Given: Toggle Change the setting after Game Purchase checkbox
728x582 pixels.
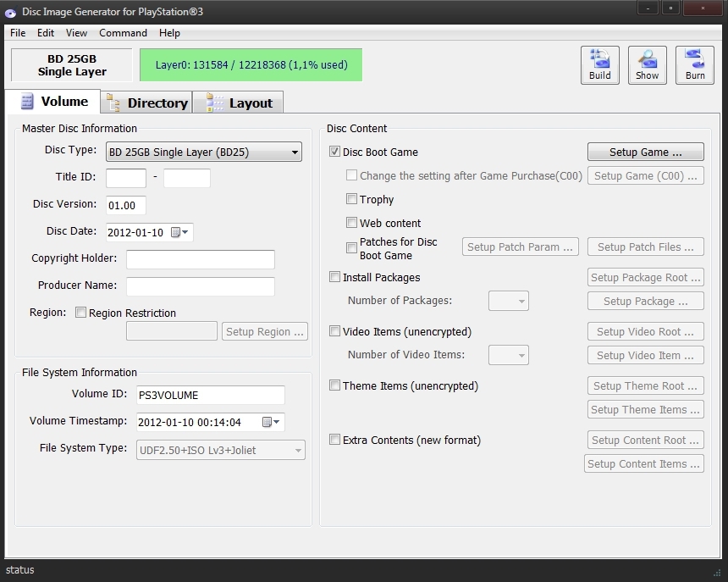Looking at the screenshot, I should pos(351,175).
